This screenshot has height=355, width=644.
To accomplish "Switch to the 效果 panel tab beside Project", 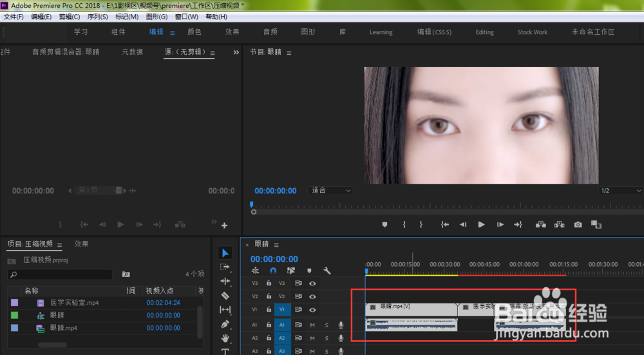I will [x=81, y=244].
